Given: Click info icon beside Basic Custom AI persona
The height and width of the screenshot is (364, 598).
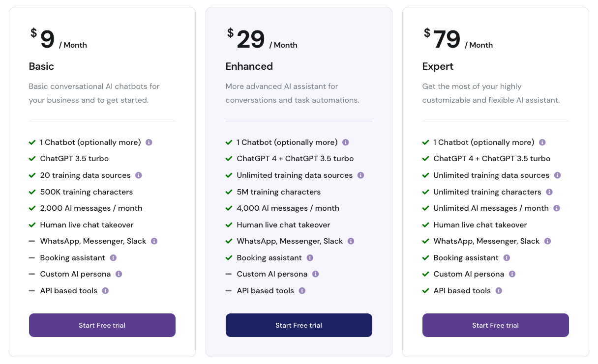Looking at the screenshot, I should pyautogui.click(x=119, y=274).
